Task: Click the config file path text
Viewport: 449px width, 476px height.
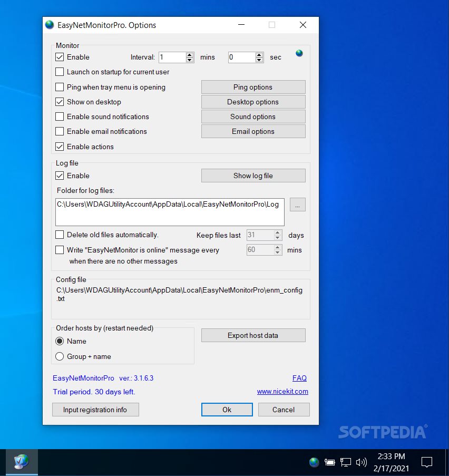Action: click(x=179, y=294)
